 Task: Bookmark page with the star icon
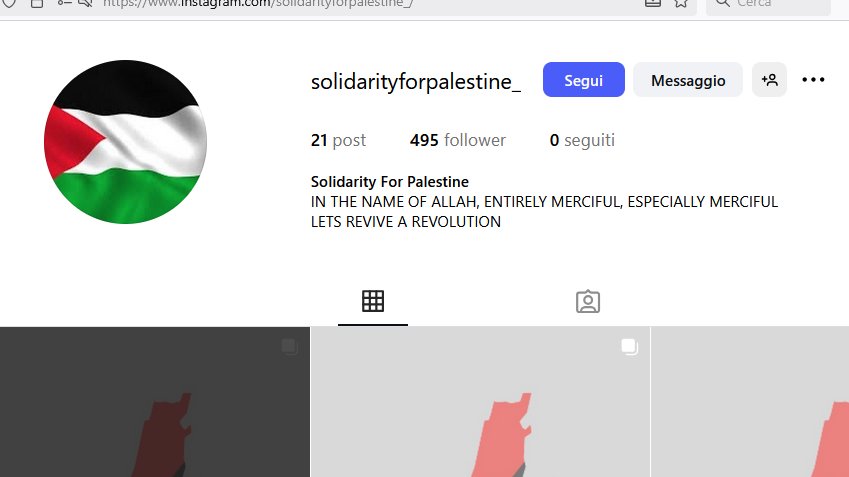coord(681,3)
